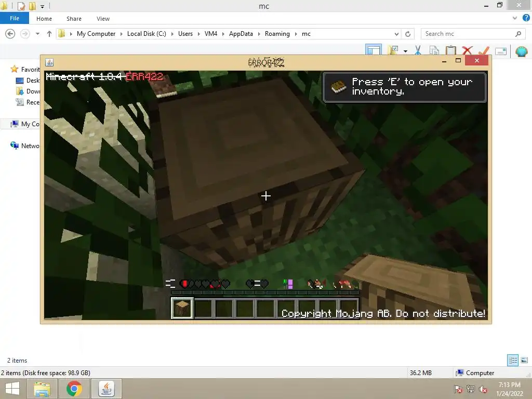
Task: Open Downloads in navigation pane
Action: point(28,91)
